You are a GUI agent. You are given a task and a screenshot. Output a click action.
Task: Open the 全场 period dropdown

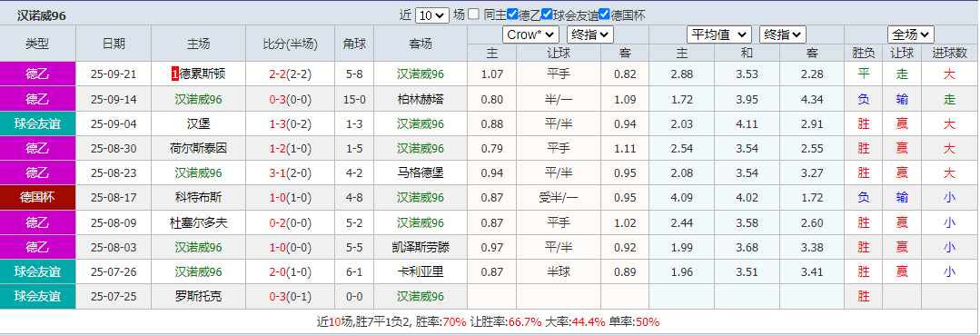[x=911, y=34]
